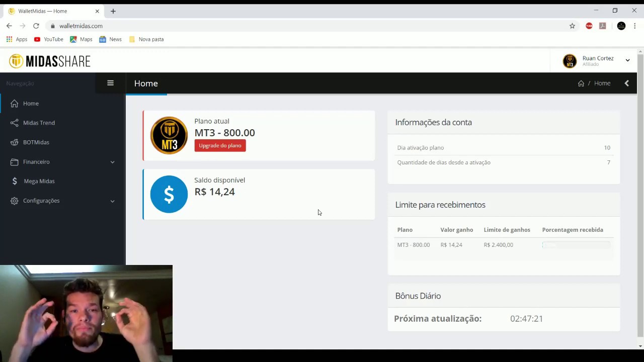Viewport: 644px width, 362px height.
Task: Click the Plano column header
Action: 405,230
